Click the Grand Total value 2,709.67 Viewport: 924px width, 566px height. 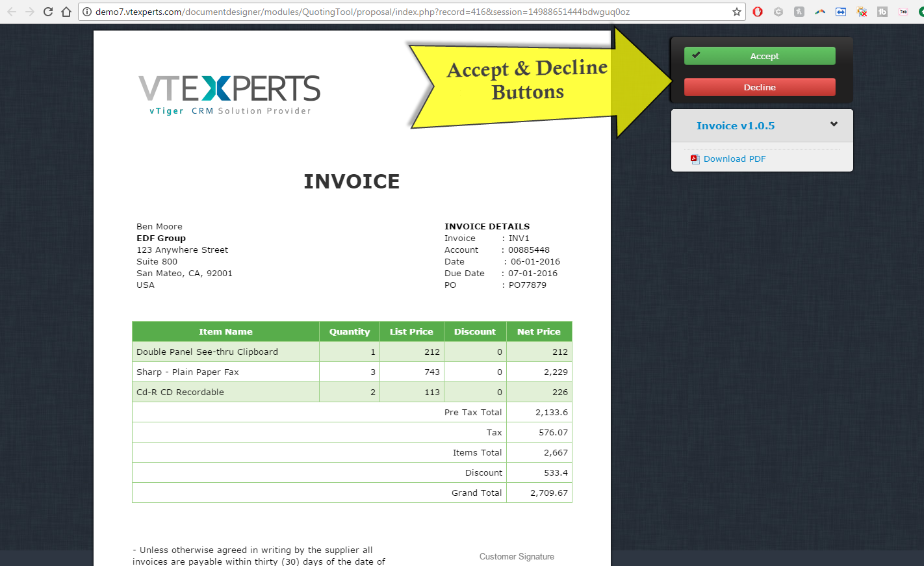pos(549,493)
